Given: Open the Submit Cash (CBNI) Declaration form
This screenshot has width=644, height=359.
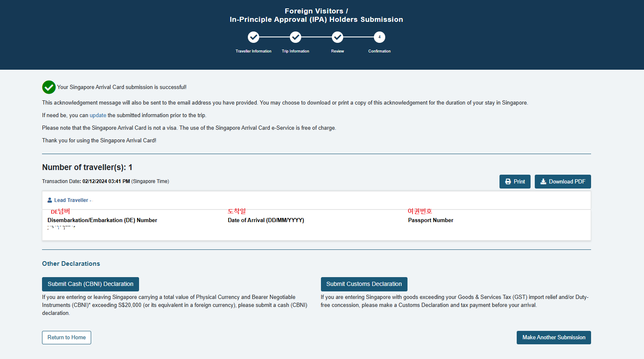Looking at the screenshot, I should point(90,284).
